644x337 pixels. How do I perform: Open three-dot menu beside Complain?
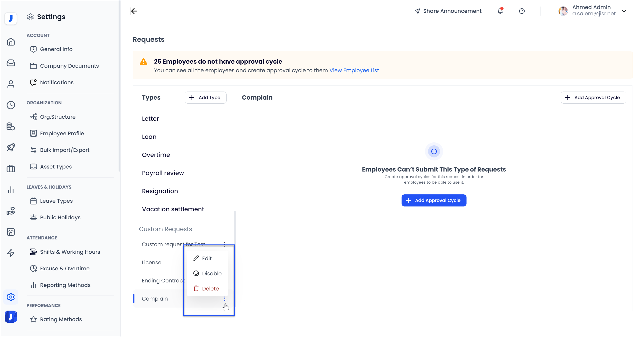tap(225, 299)
